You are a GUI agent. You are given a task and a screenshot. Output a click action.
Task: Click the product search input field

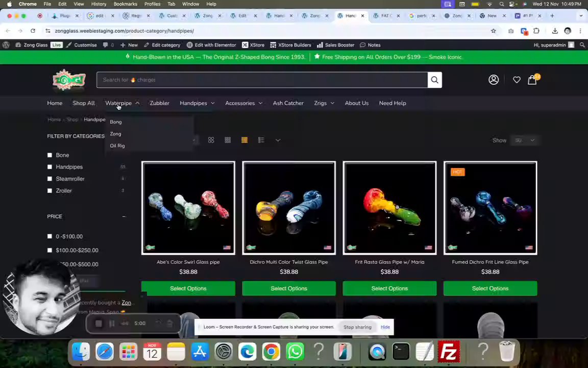pyautogui.click(x=262, y=80)
